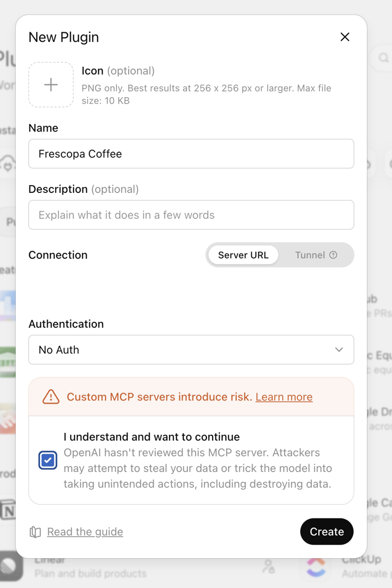Click the Notion icon behind the dialog
392x588 pixels.
coord(8,510)
